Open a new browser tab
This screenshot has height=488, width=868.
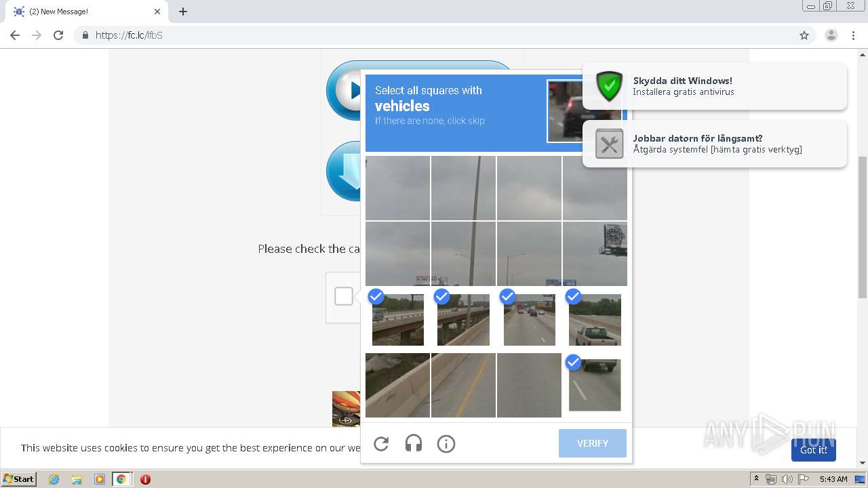point(183,12)
